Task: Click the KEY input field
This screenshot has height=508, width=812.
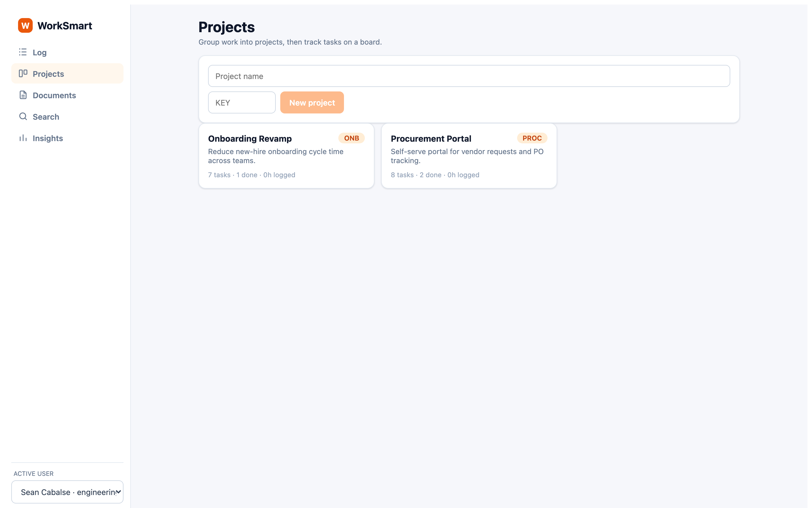Action: (242, 102)
